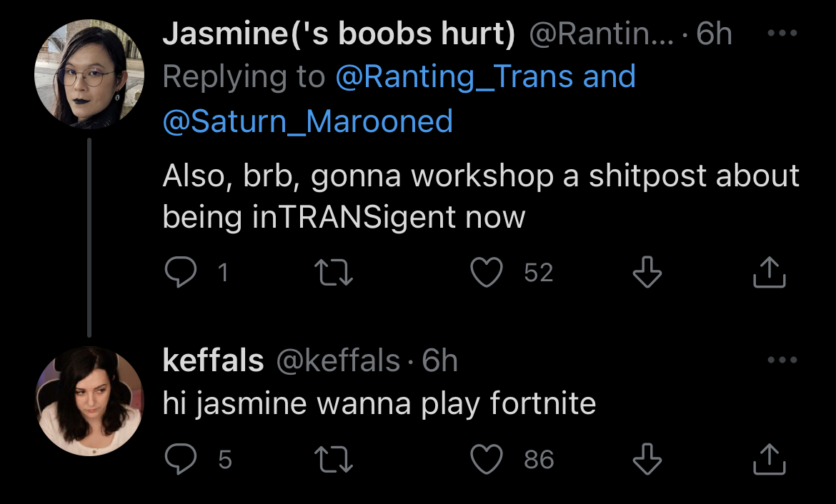Open Jasmine('s boobs hurt) display name
The height and width of the screenshot is (504, 836).
point(339,34)
